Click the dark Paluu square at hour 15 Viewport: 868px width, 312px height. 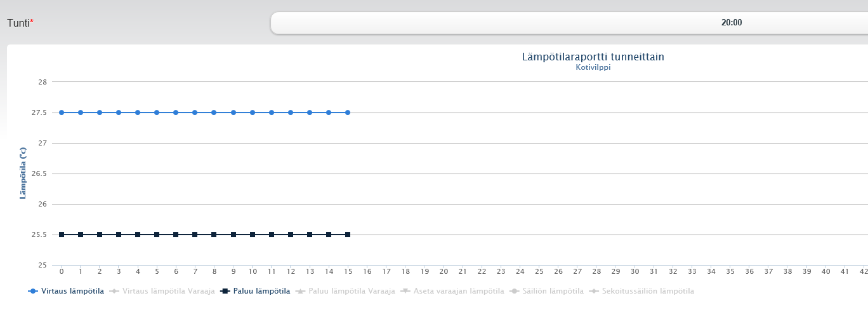click(x=348, y=234)
